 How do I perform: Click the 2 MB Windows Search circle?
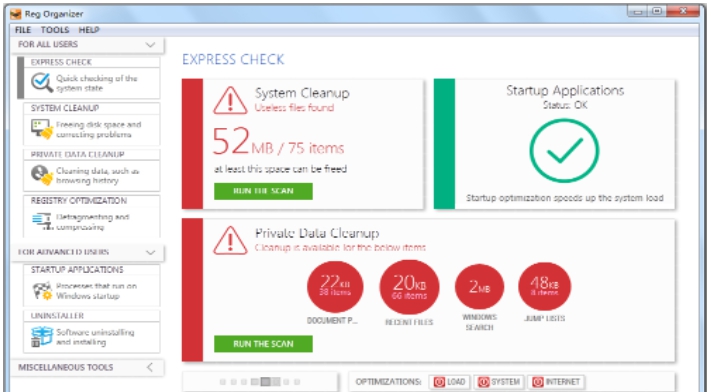click(x=479, y=287)
